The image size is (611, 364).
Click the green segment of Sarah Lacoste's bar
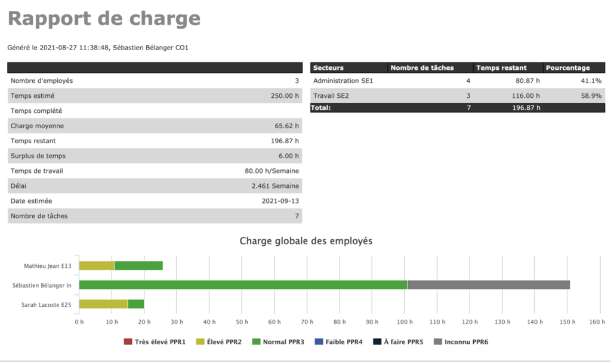tap(136, 304)
